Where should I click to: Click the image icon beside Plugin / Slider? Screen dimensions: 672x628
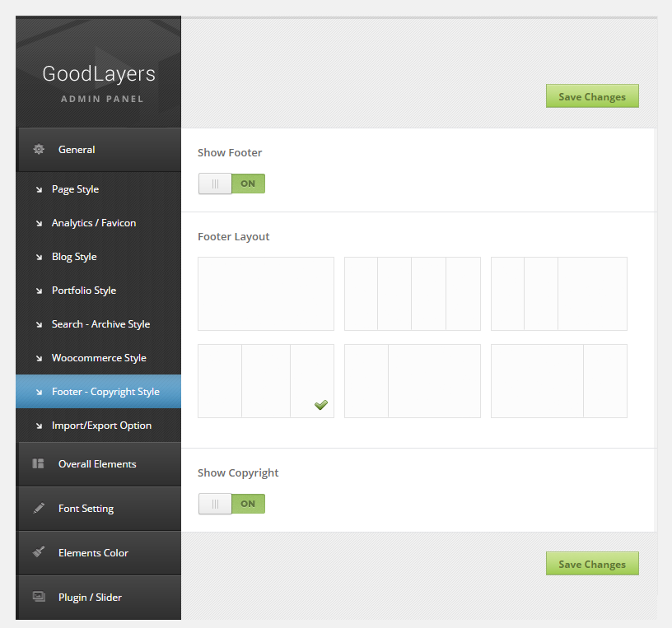click(x=39, y=596)
